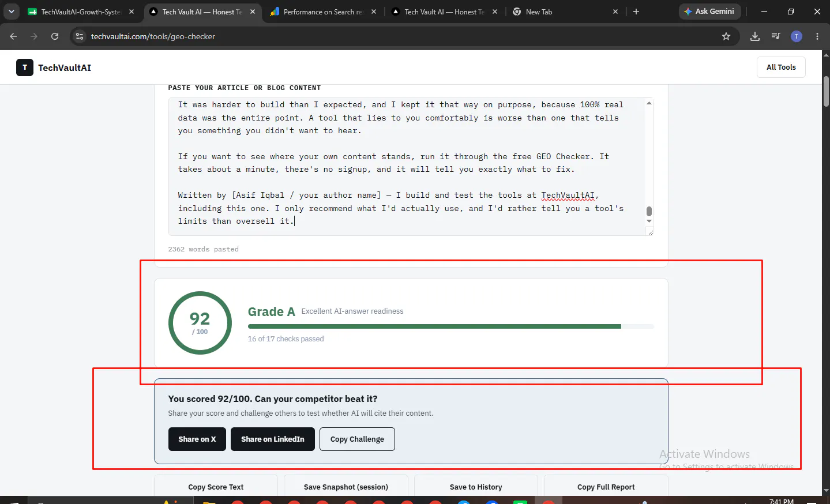Image resolution: width=830 pixels, height=504 pixels.
Task: Click textarea scrollbar down arrow
Action: [x=649, y=221]
